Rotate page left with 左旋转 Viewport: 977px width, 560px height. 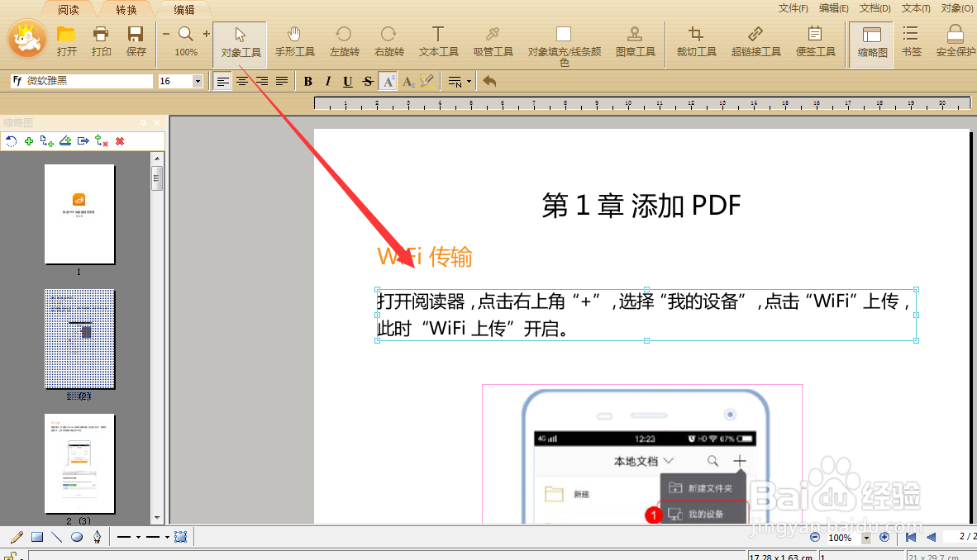click(344, 42)
